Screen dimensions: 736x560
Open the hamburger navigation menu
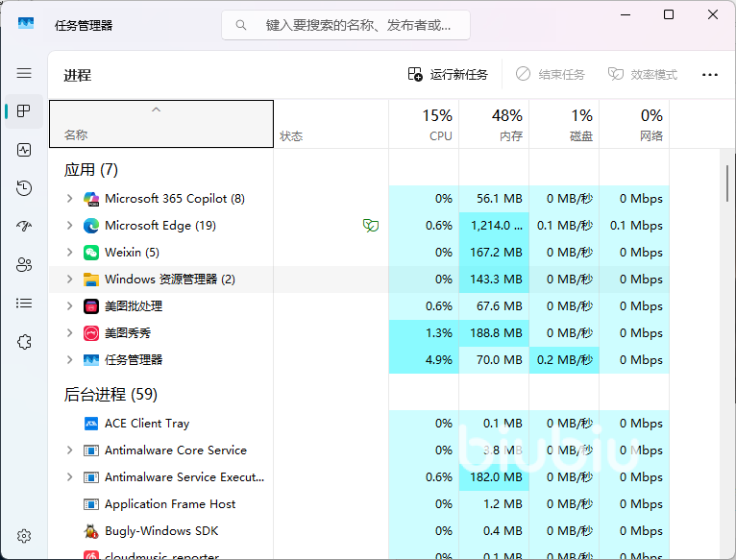24,73
